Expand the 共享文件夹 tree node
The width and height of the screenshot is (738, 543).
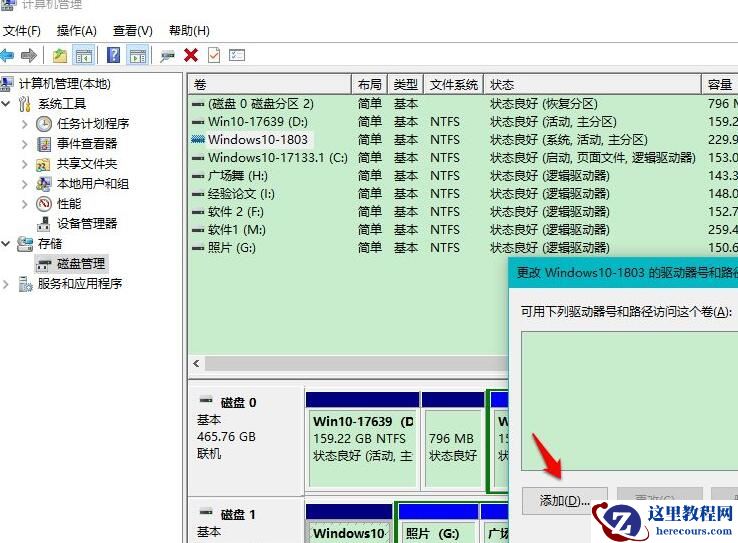pyautogui.click(x=24, y=164)
